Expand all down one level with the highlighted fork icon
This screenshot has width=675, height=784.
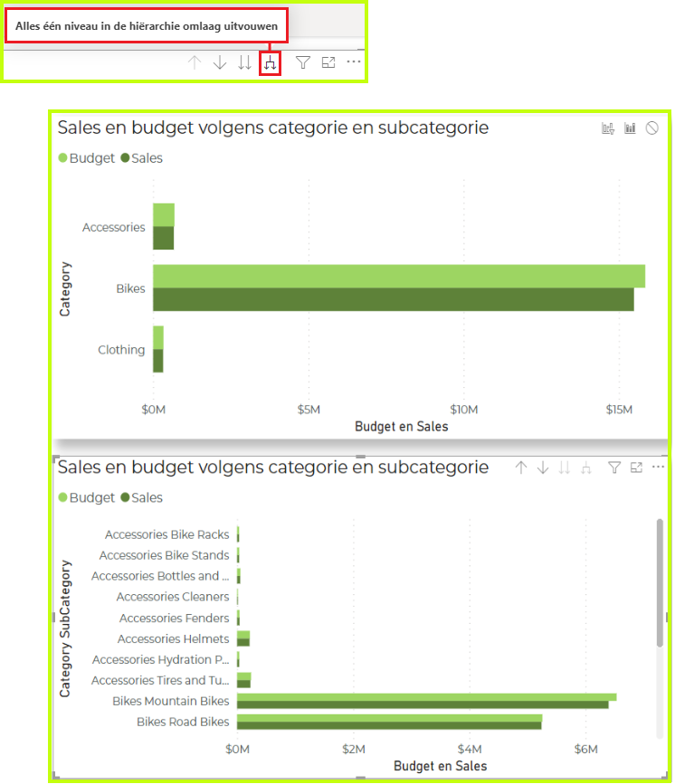271,63
